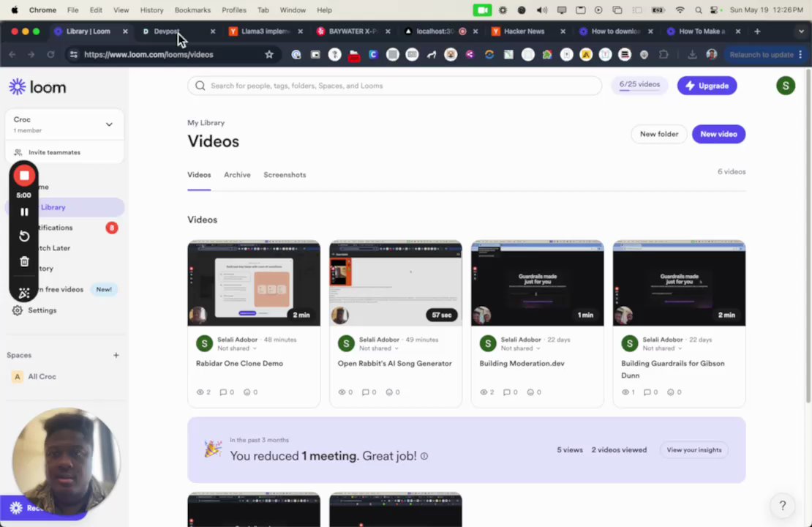Open the confetti effects icon in recorder

point(24,294)
